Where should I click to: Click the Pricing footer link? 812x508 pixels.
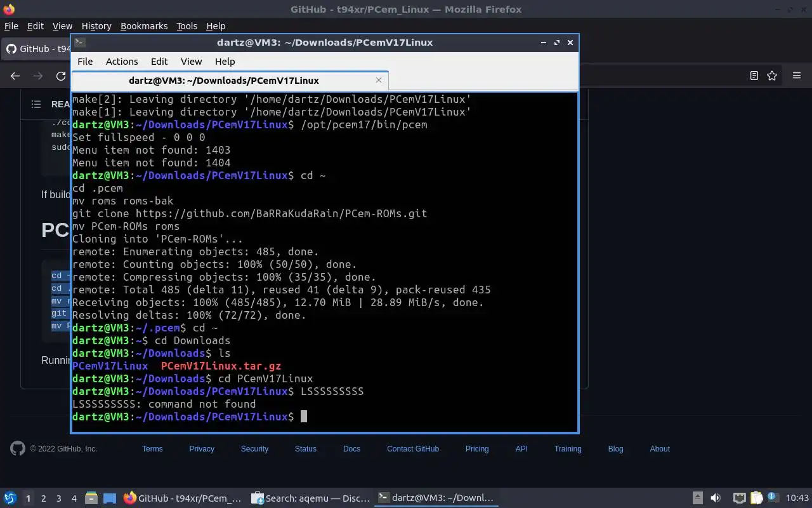click(477, 448)
